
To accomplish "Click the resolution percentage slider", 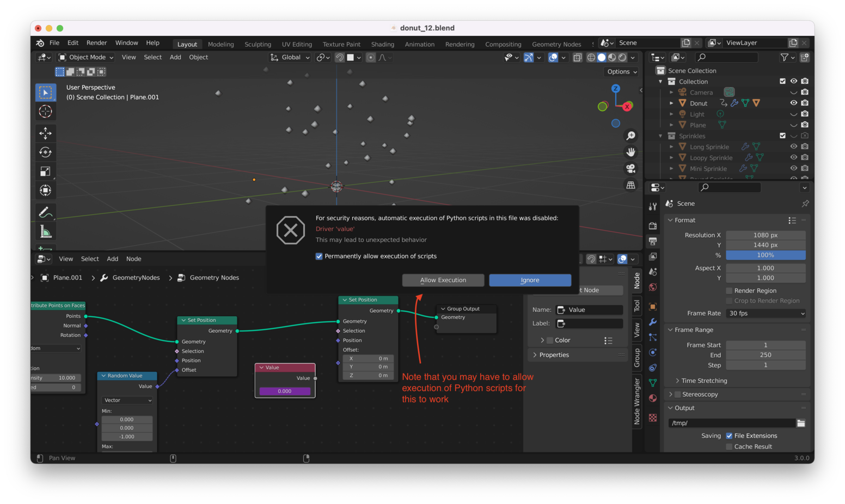I will pos(765,255).
